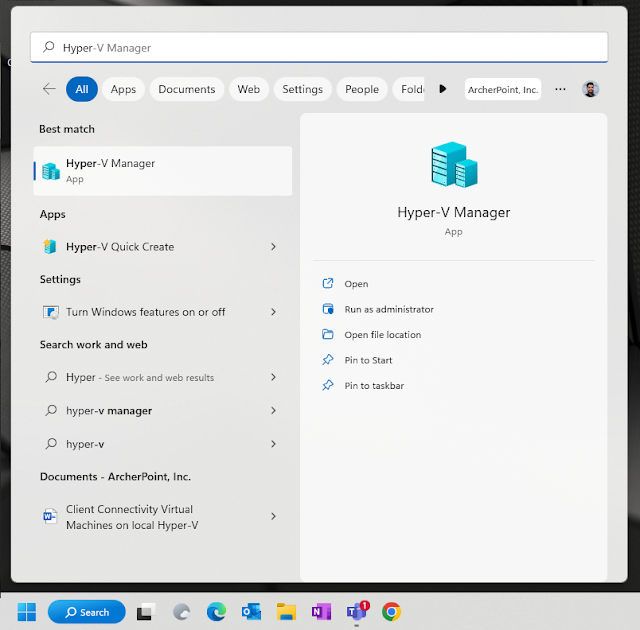Image resolution: width=640 pixels, height=630 pixels.
Task: Choose Run as administrator
Action: tap(389, 309)
